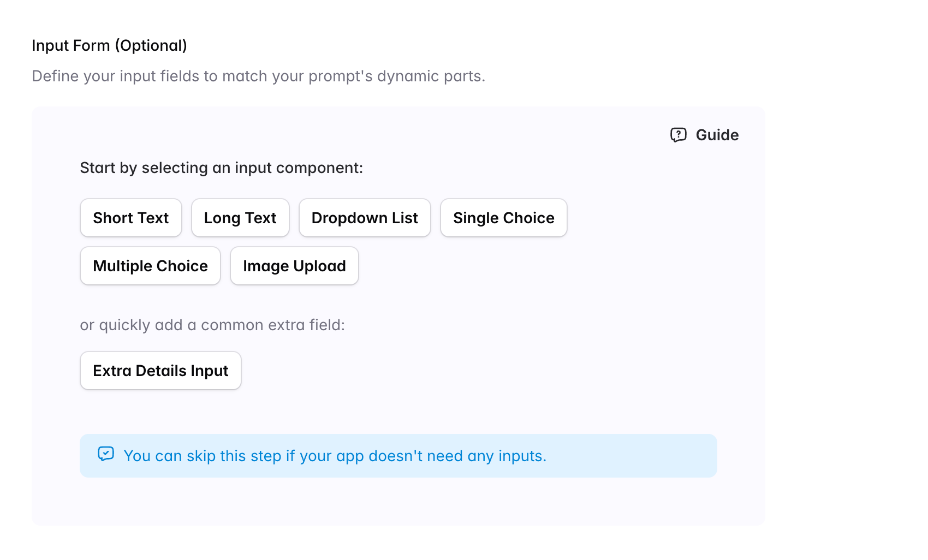Click the skip this step notice text

pos(335,456)
